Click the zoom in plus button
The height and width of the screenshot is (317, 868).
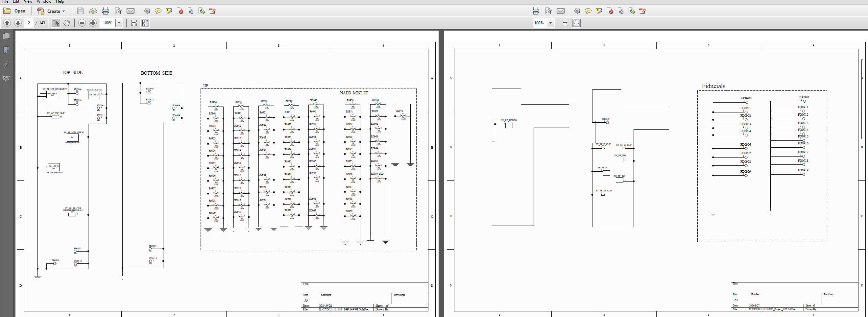(93, 23)
